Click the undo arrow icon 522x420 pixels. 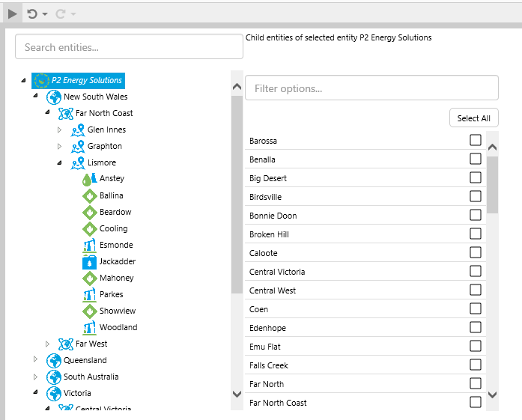[32, 13]
